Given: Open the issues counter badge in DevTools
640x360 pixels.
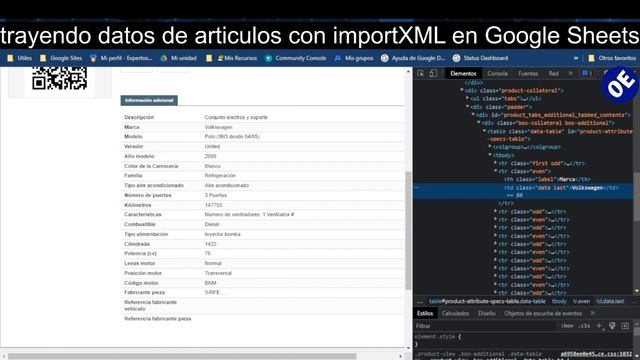Looking at the screenshot, I should [587, 73].
